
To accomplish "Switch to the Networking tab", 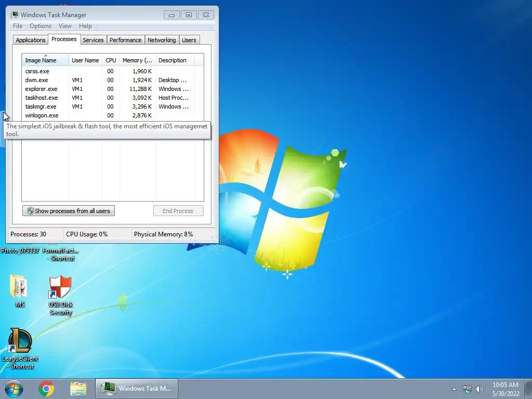I will click(162, 40).
